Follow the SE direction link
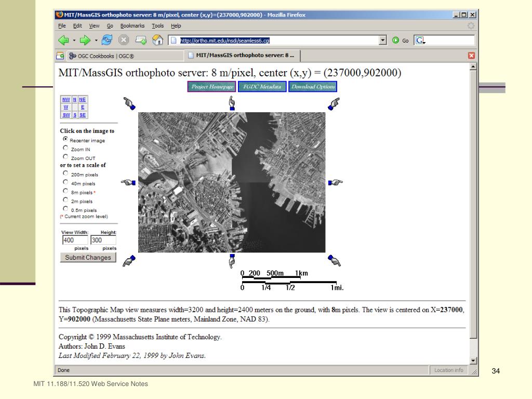Viewport: 532px width, 399px height. [83, 115]
